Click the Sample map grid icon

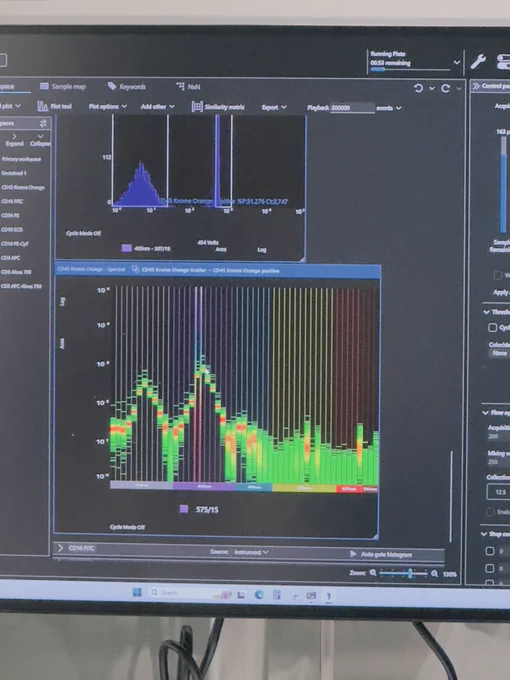(44, 86)
